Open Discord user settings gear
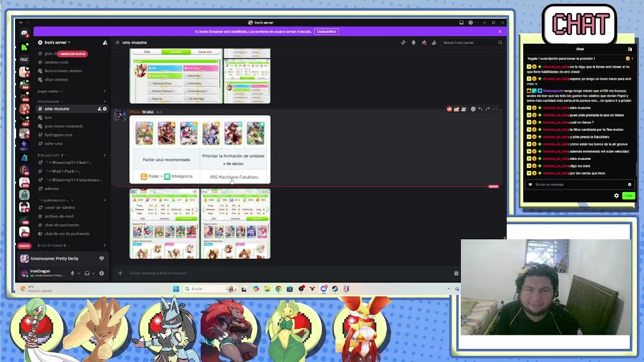644x362 pixels. (x=101, y=274)
